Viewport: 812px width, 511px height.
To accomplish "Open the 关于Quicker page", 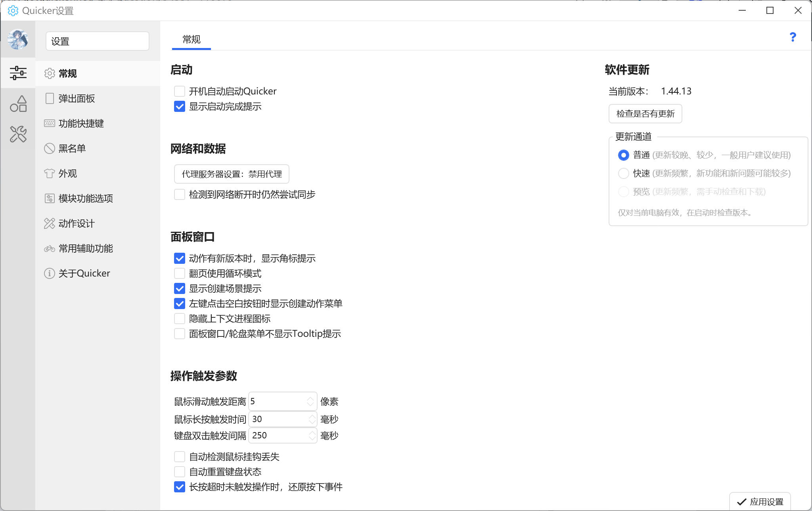I will point(98,273).
